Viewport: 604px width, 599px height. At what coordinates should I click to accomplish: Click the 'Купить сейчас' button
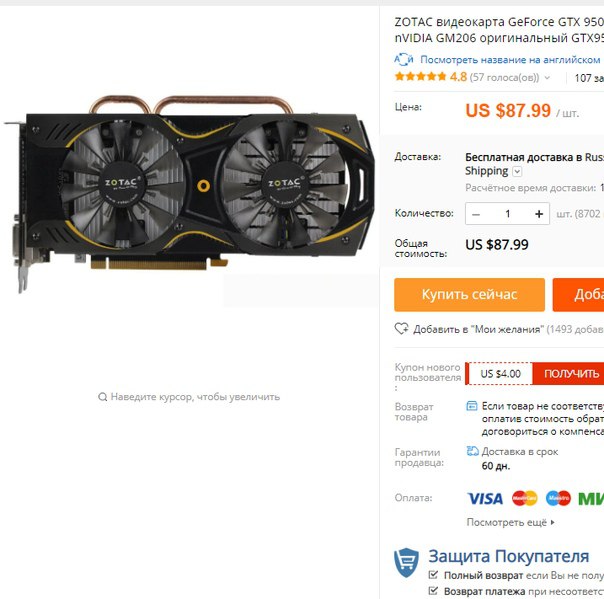pos(469,295)
